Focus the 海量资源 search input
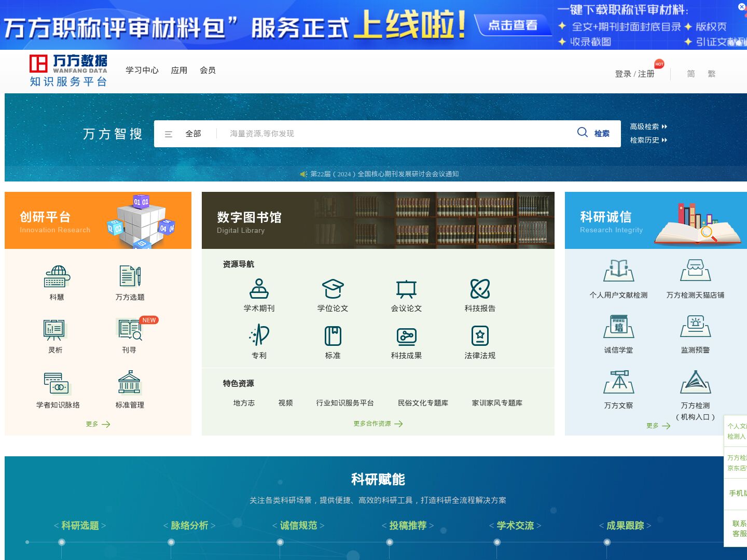This screenshot has width=747, height=560. pos(397,134)
